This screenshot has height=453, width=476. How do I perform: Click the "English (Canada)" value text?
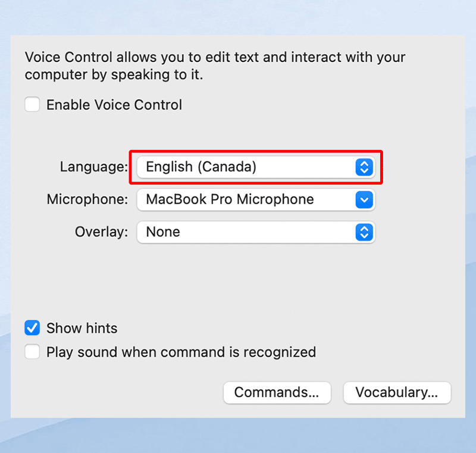[x=201, y=167]
